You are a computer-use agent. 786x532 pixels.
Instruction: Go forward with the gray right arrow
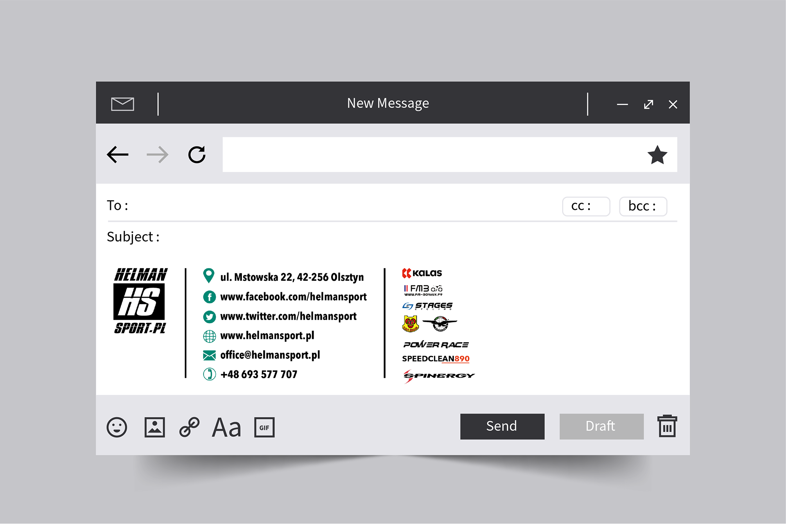158,155
